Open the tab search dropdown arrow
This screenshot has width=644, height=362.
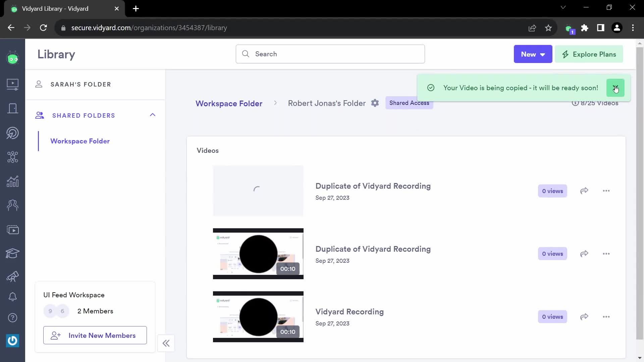pos(563,7)
